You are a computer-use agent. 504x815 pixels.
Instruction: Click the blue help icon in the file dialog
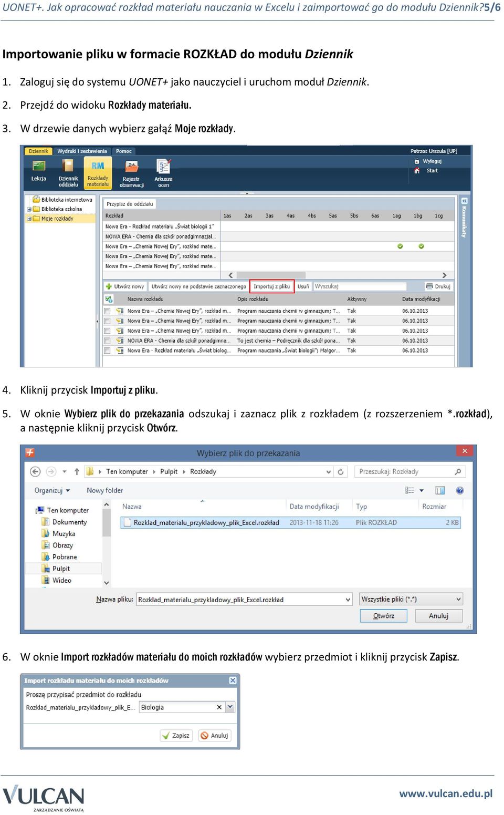click(460, 490)
